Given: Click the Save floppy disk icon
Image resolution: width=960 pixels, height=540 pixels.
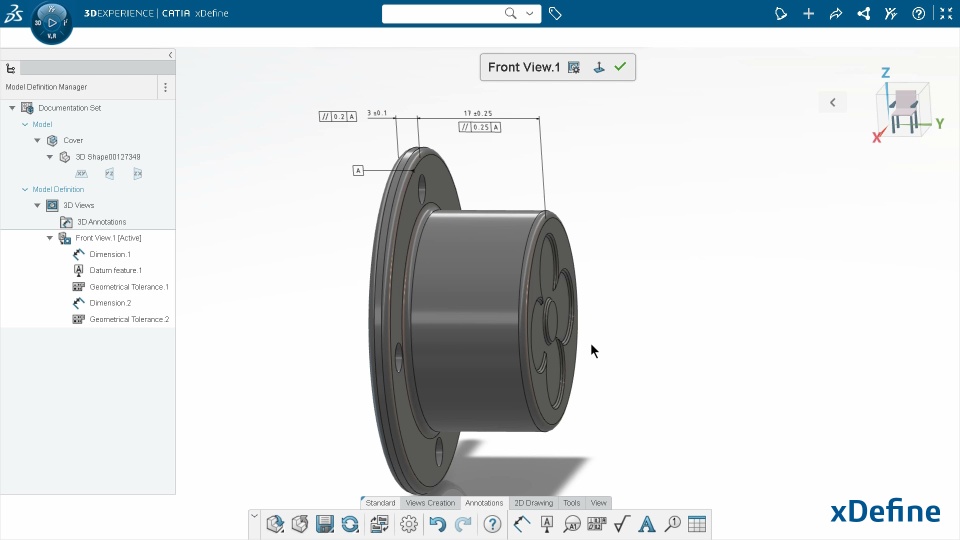Looking at the screenshot, I should [324, 524].
